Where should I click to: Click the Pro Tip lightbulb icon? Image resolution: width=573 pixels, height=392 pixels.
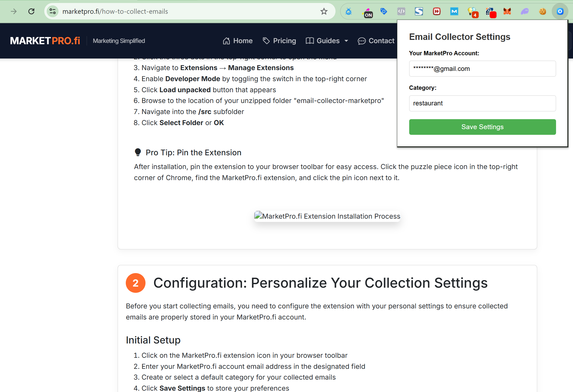point(138,152)
